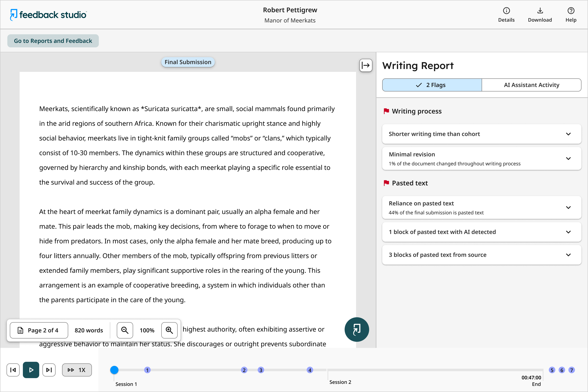Viewport: 588px width, 392px height.
Task: Toggle the 1X playback speed button
Action: click(77, 370)
